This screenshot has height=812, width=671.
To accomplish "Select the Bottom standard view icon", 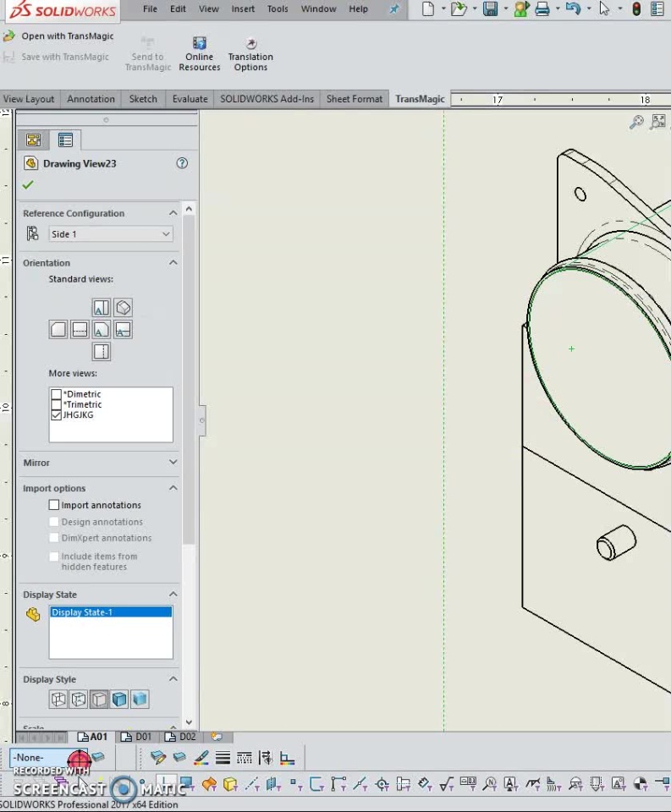I will click(101, 352).
